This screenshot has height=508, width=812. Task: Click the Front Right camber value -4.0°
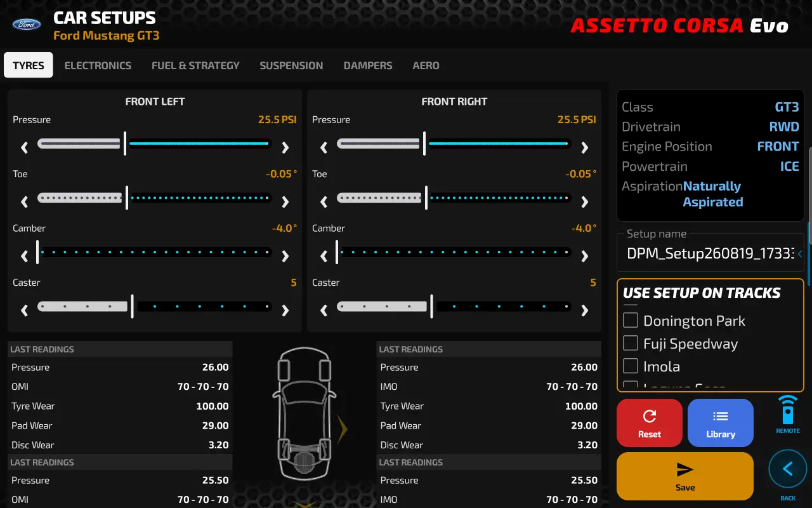(x=584, y=228)
